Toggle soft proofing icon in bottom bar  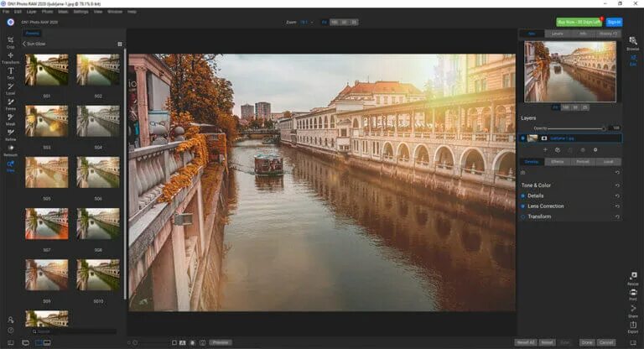pos(193,342)
